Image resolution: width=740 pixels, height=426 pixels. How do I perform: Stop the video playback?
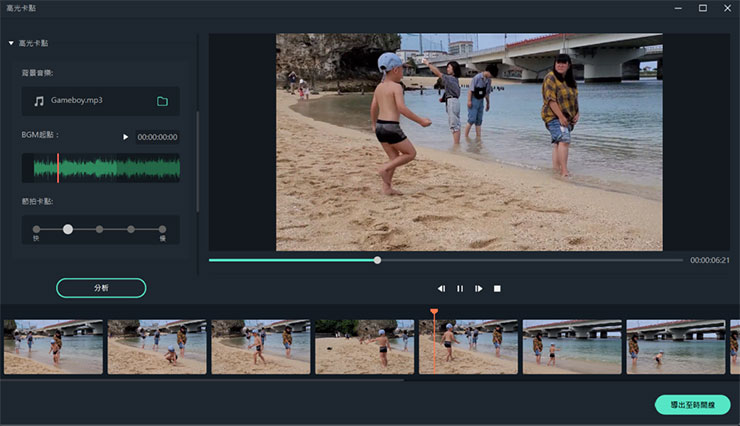tap(497, 288)
